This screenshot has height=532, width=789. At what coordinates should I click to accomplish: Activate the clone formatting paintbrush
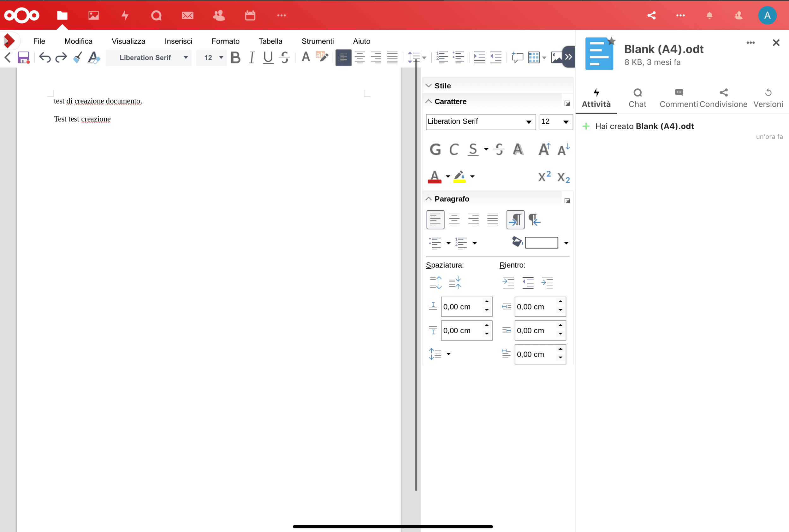78,57
